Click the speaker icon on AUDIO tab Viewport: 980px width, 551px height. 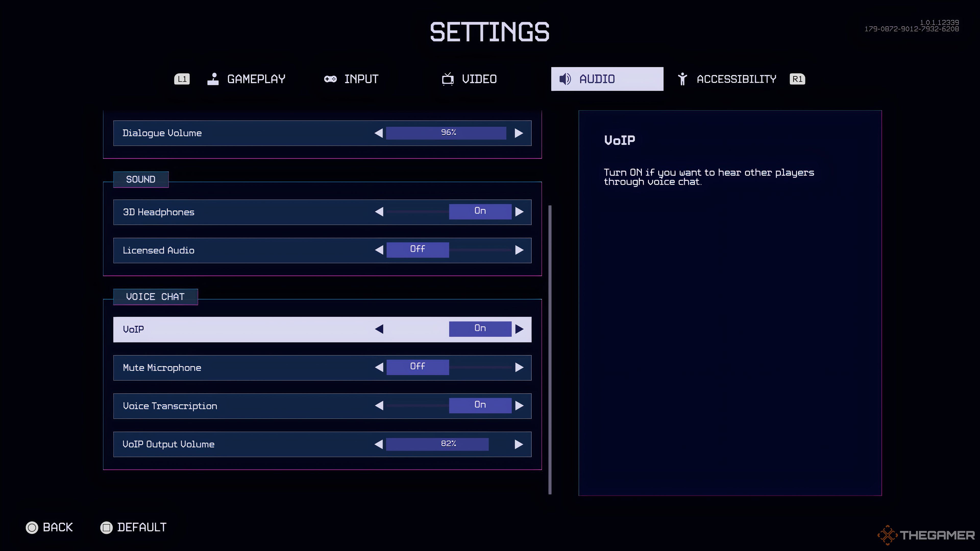565,79
